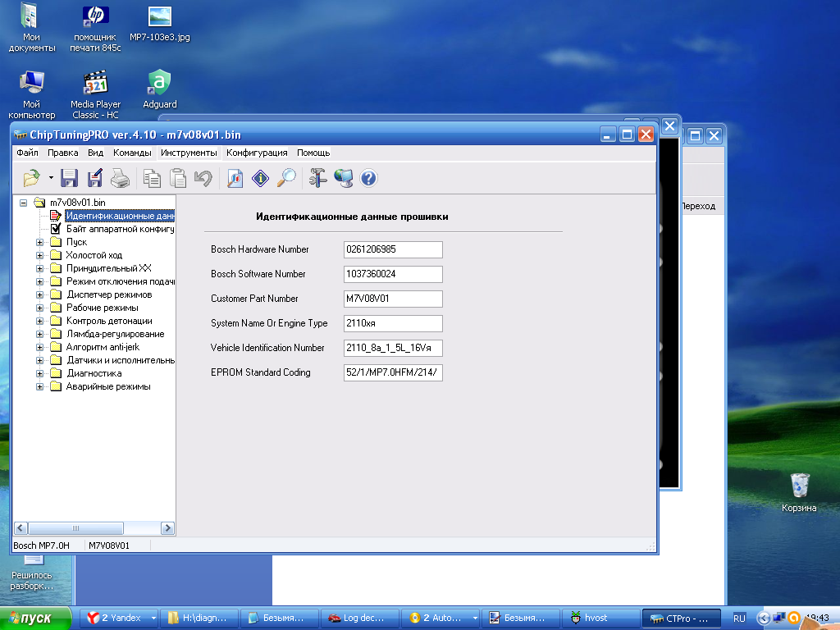
Task: Collapse the m7v08v01.bin root node
Action: pos(24,202)
